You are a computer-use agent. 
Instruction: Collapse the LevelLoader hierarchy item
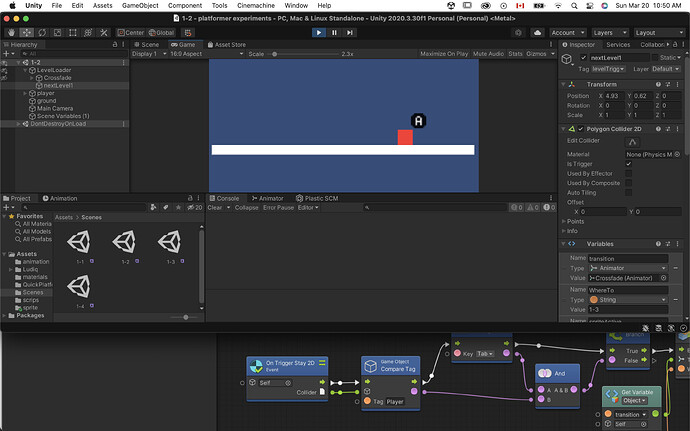point(26,70)
